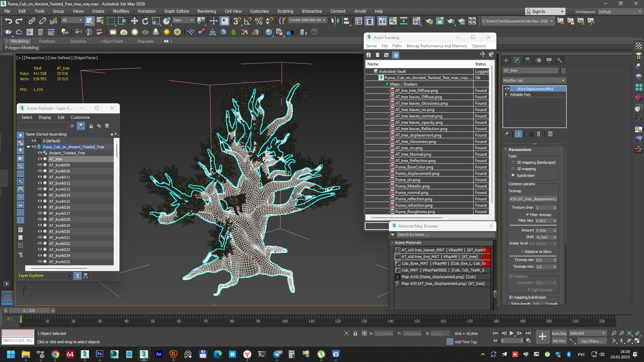Toggle visibility eye of AT_tree row
Screen dimensions: 644x362
(40, 159)
